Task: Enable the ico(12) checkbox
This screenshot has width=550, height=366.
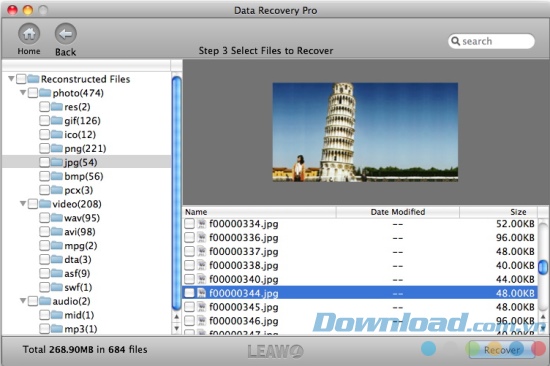Action: tap(44, 134)
